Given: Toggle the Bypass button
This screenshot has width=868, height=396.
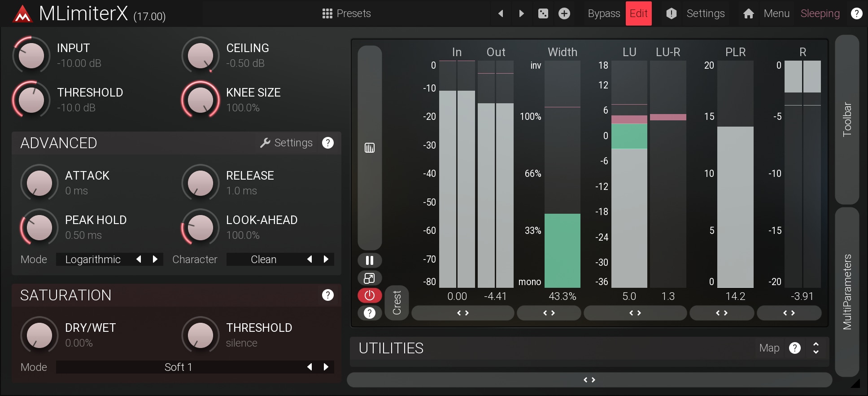Looking at the screenshot, I should (x=604, y=13).
